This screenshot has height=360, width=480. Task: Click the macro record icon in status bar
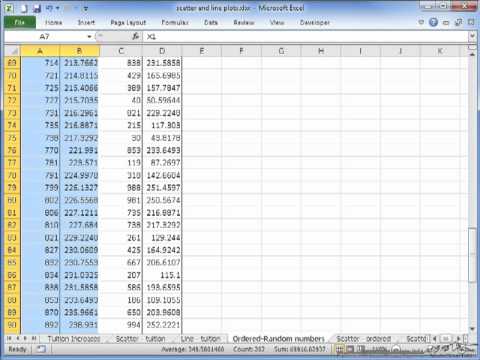pos(41,349)
